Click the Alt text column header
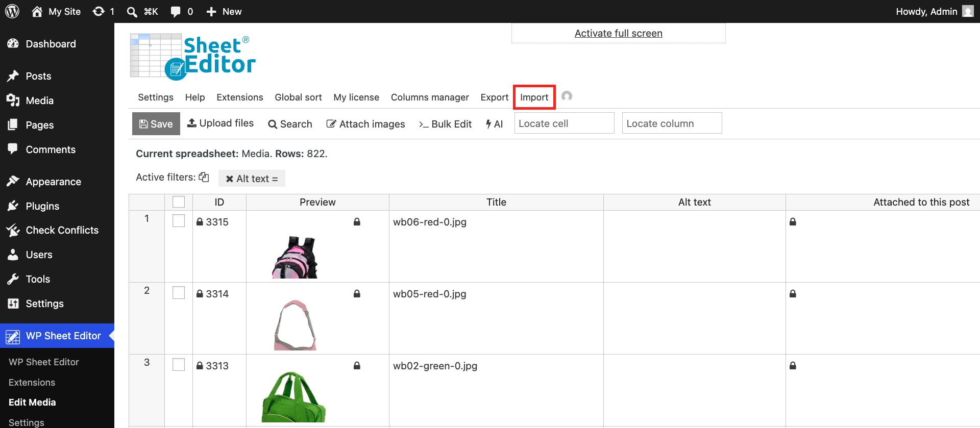The width and height of the screenshot is (980, 428). click(694, 202)
